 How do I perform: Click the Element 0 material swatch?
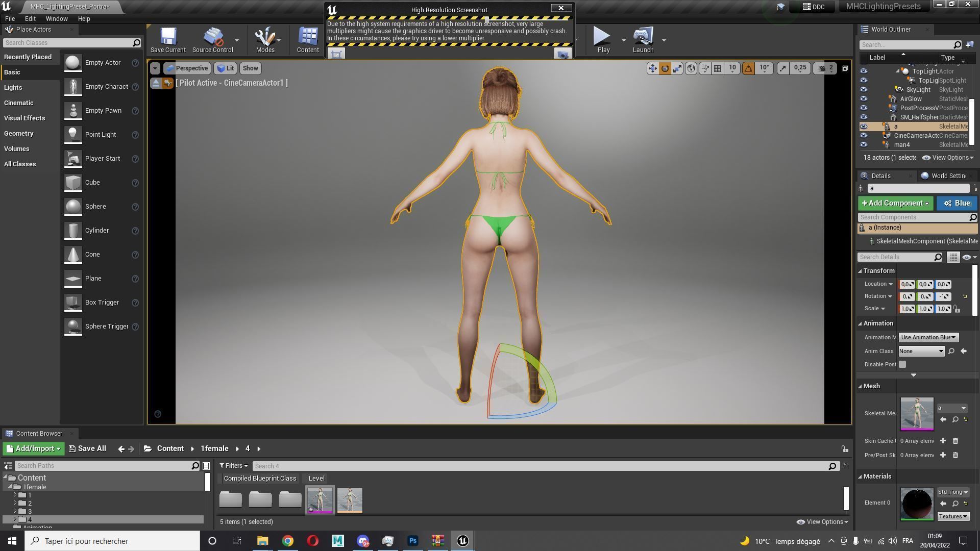point(916,504)
